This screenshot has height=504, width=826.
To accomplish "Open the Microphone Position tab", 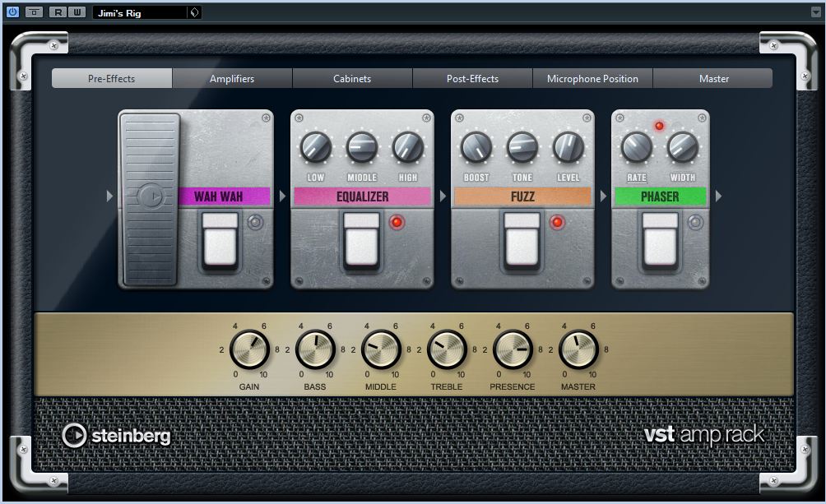I will point(592,78).
